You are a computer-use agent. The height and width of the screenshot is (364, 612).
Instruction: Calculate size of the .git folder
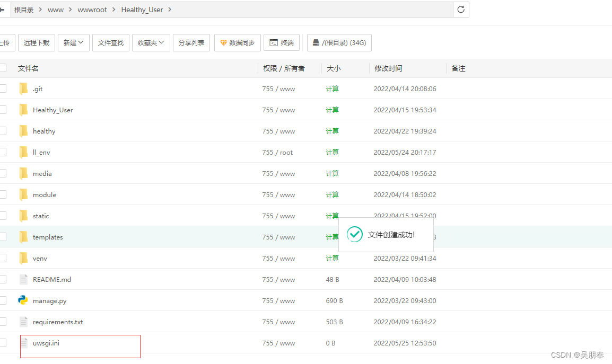[332, 88]
